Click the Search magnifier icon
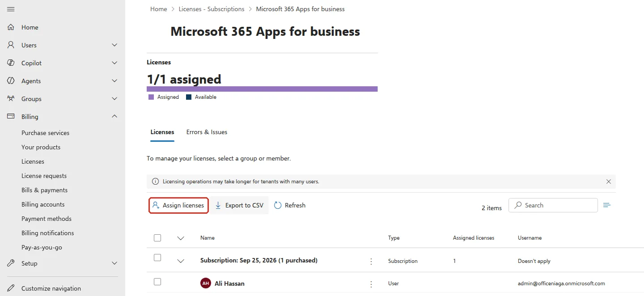 pos(518,205)
